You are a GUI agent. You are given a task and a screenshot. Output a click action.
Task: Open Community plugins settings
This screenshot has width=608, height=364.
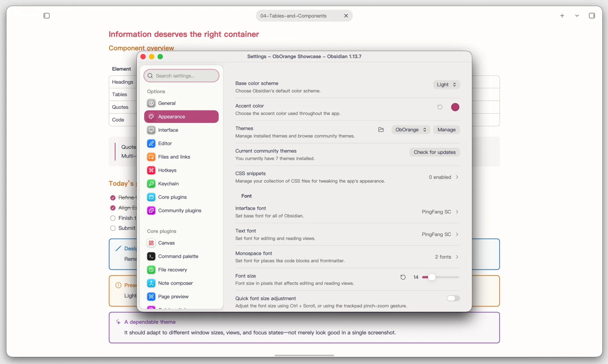181,210
